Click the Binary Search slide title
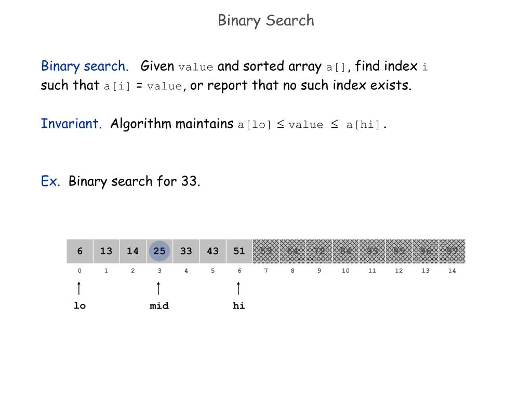This screenshot has width=532, height=399. (266, 20)
